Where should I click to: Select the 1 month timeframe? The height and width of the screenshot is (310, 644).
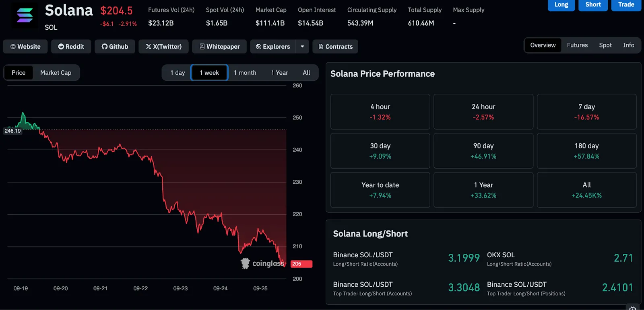[x=245, y=73]
